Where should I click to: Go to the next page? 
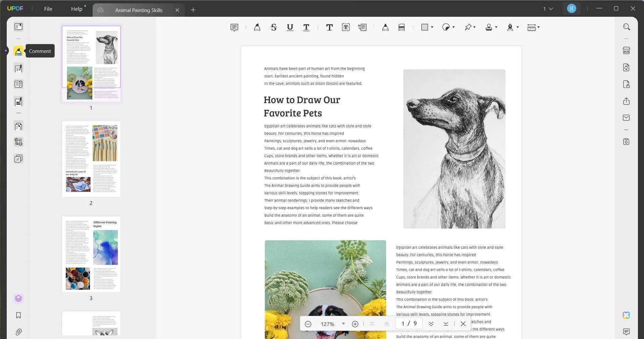[431, 324]
